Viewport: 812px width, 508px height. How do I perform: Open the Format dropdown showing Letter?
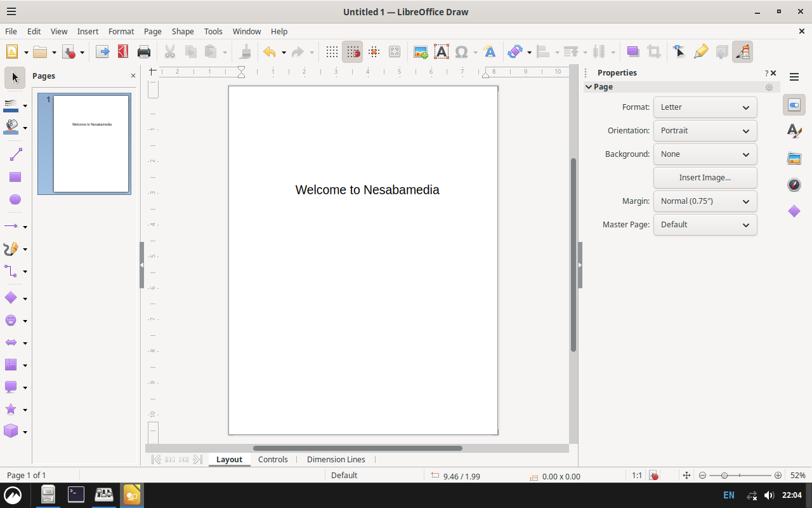tap(705, 107)
